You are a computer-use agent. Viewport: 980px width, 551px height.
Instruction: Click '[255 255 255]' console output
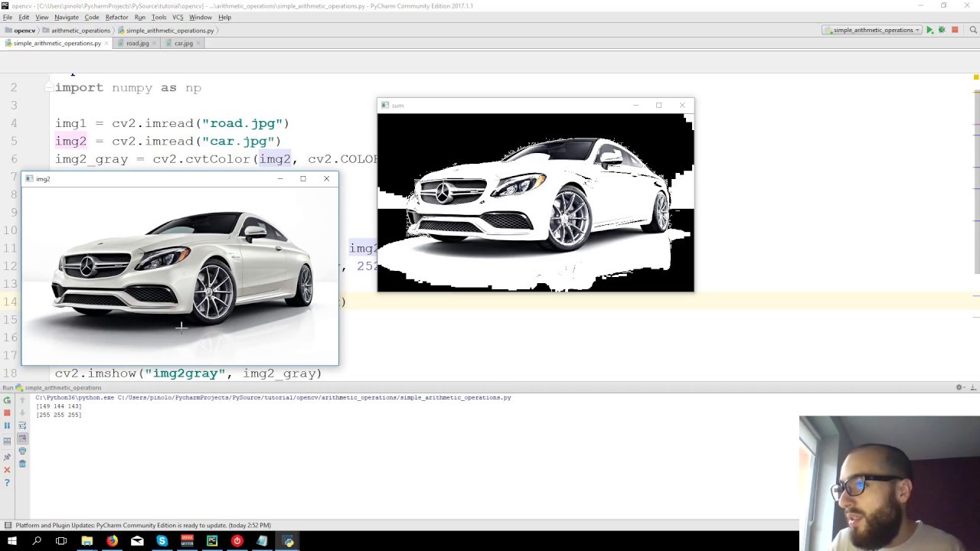(59, 415)
